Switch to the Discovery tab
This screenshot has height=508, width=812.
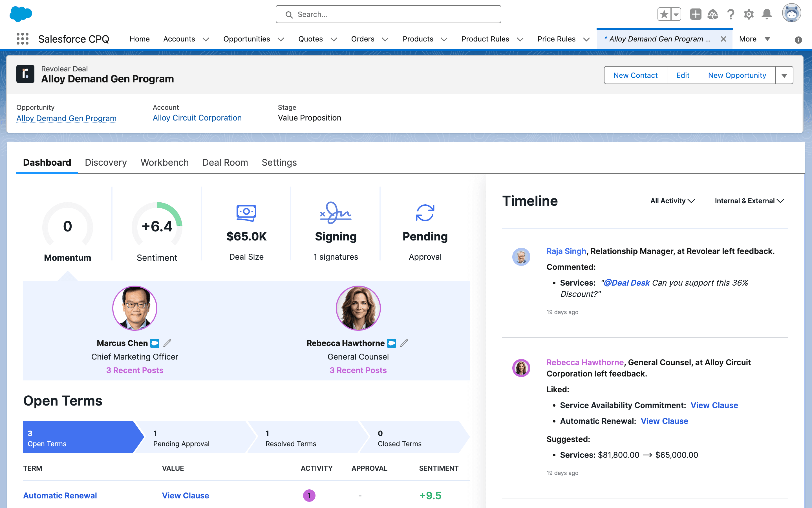[x=106, y=162]
